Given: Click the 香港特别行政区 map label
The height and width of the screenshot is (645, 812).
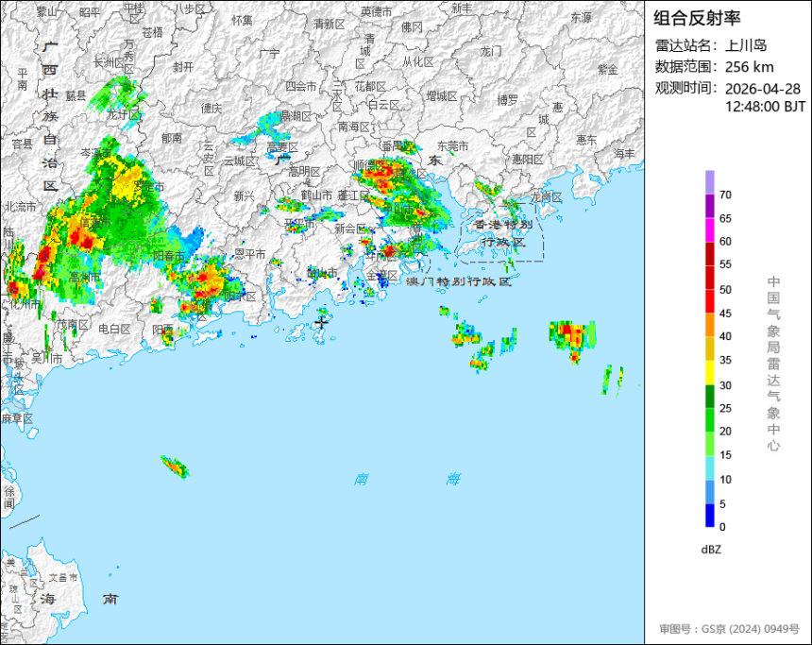Looking at the screenshot, I should 503,233.
